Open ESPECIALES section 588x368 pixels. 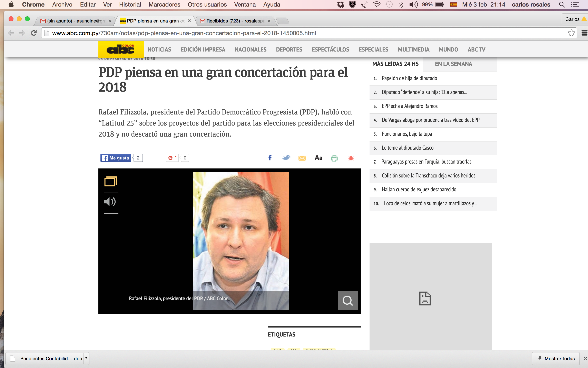click(x=373, y=49)
